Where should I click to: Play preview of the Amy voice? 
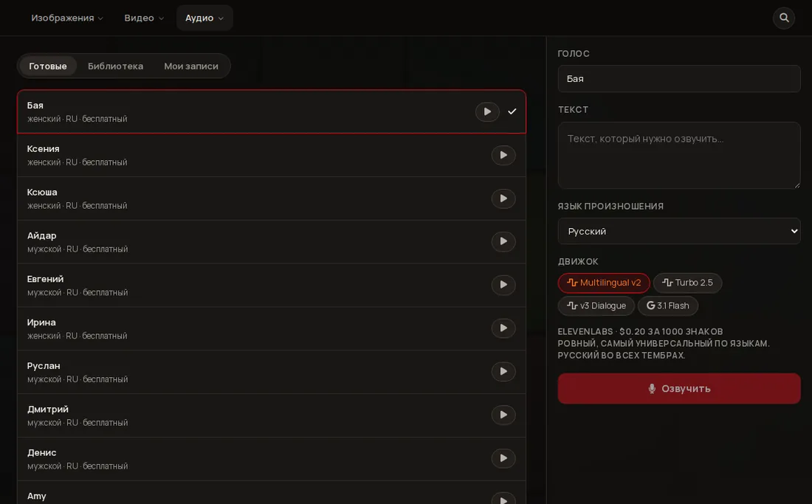[503, 499]
